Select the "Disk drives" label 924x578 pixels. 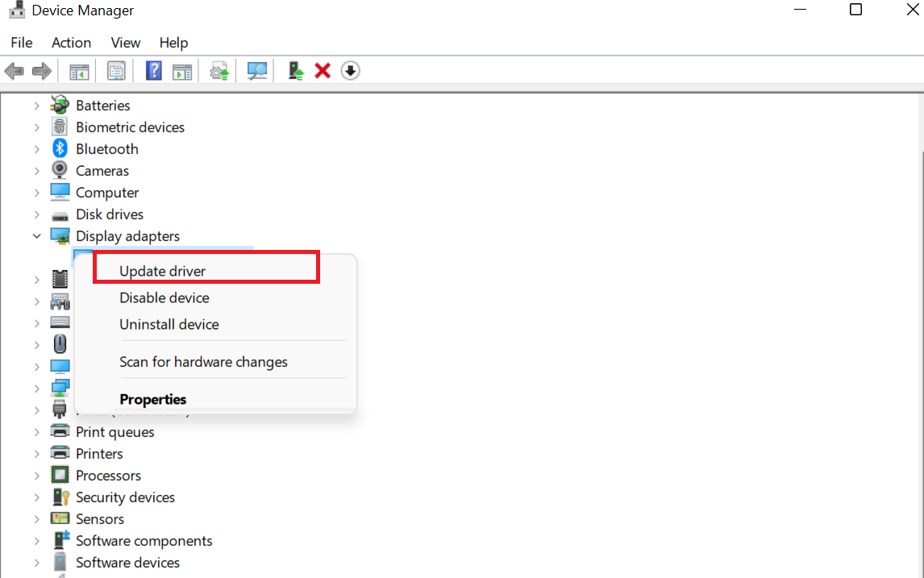click(x=110, y=214)
